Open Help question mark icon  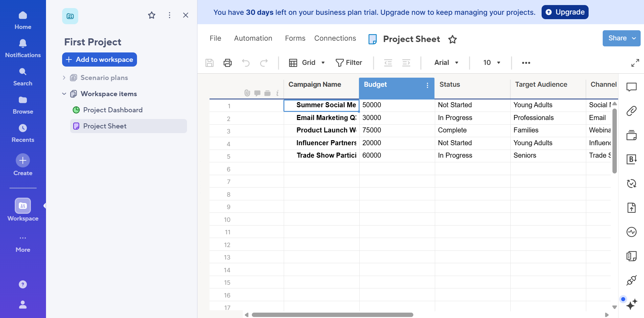tap(23, 284)
